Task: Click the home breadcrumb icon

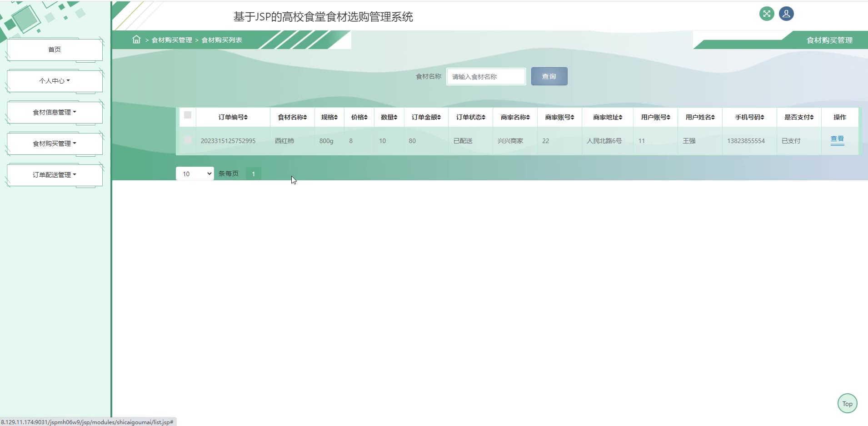Action: 136,40
